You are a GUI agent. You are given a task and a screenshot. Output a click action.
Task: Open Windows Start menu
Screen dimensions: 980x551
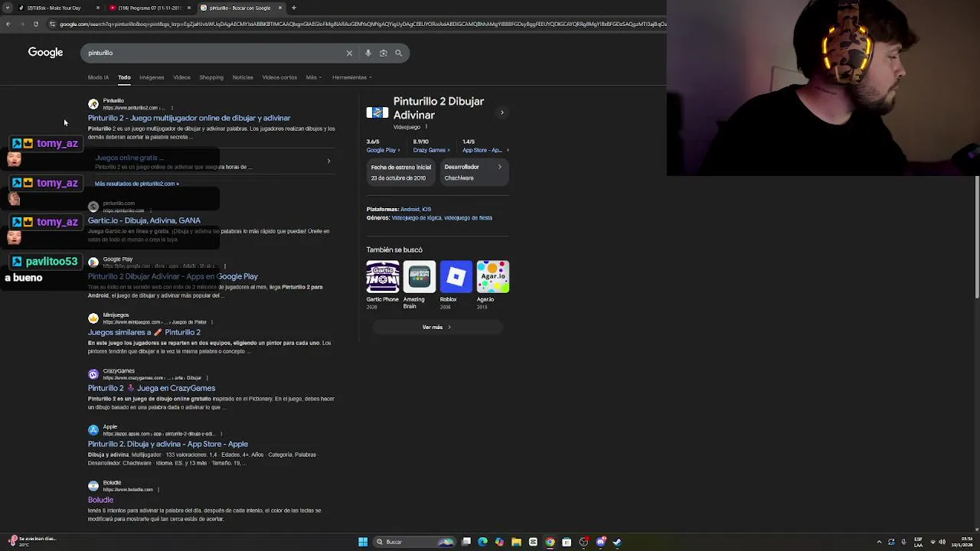[x=363, y=542]
